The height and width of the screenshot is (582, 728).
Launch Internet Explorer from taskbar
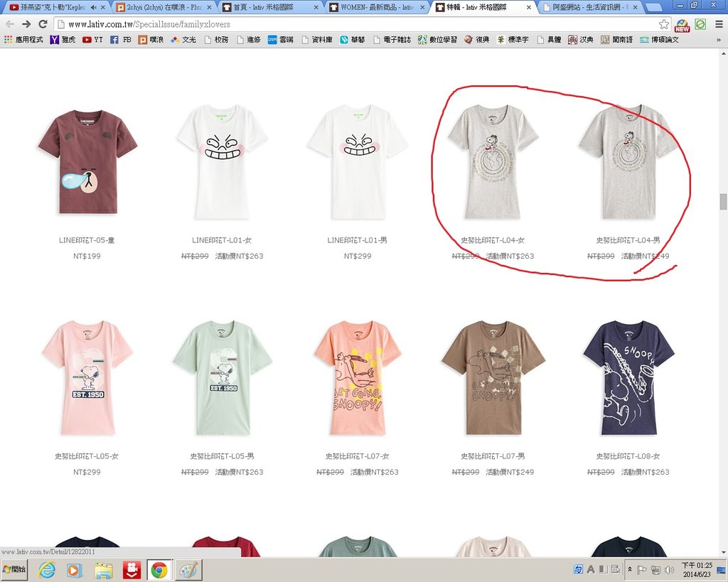pos(46,570)
